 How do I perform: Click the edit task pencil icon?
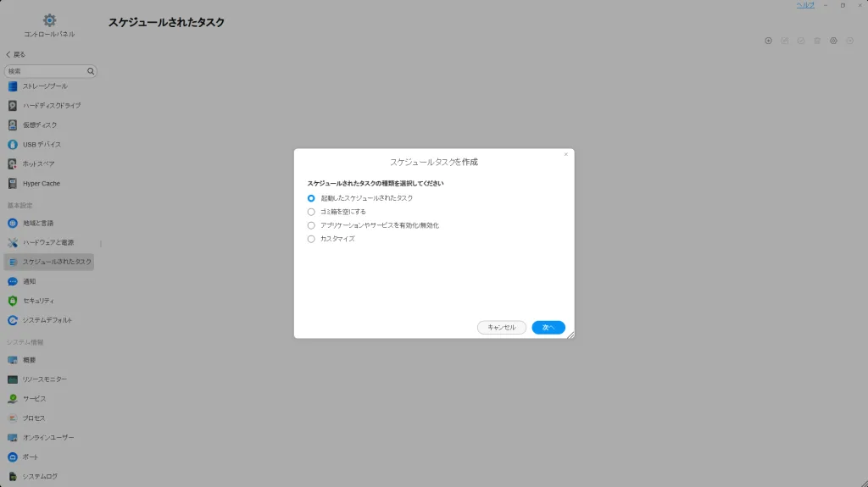tap(784, 41)
